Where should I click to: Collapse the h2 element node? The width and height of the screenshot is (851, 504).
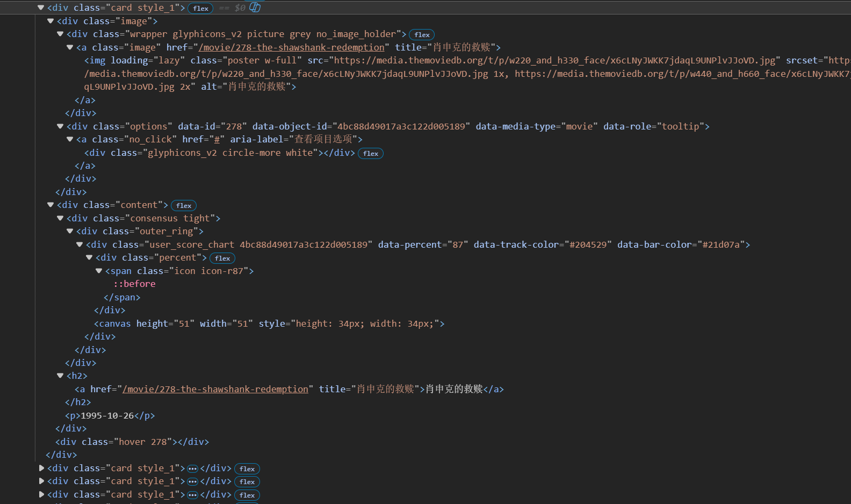pyautogui.click(x=60, y=376)
